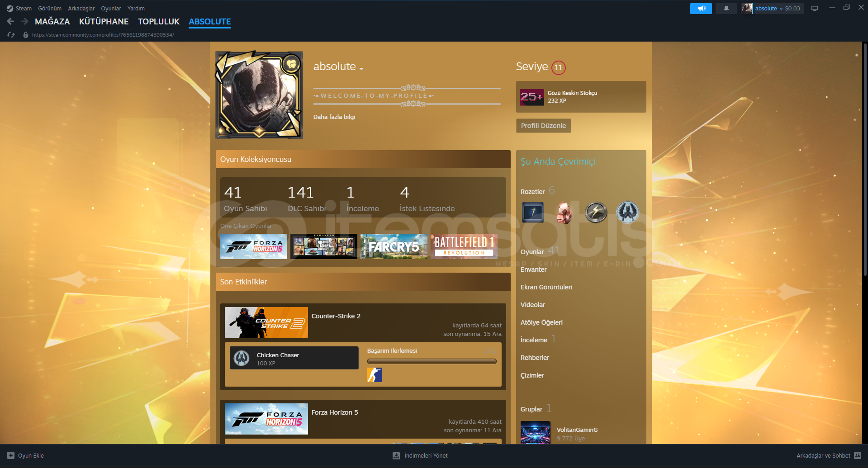868x468 pixels.
Task: Click the Forza Horizon 5 title link
Action: tap(335, 412)
